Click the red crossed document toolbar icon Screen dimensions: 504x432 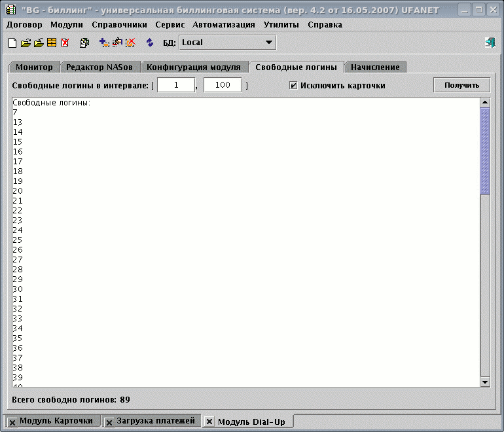[x=65, y=43]
